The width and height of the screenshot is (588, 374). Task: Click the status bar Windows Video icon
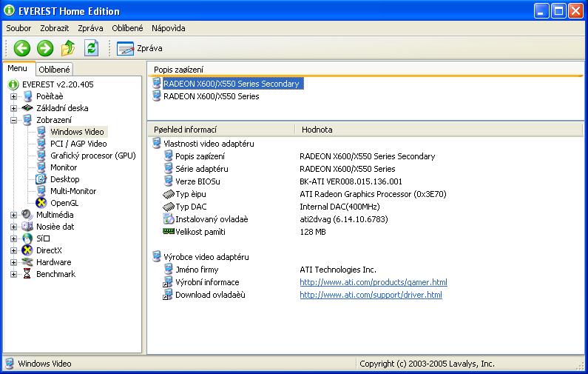click(x=10, y=364)
